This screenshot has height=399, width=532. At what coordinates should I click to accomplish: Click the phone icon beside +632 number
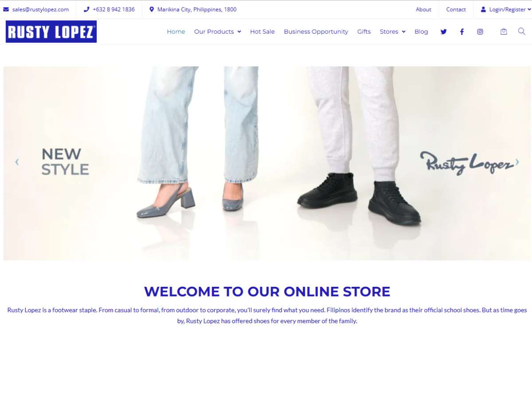coord(86,9)
